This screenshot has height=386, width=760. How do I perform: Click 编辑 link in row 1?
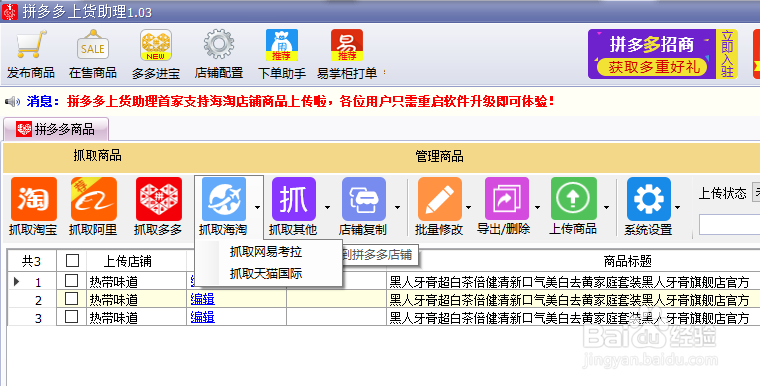coord(192,281)
